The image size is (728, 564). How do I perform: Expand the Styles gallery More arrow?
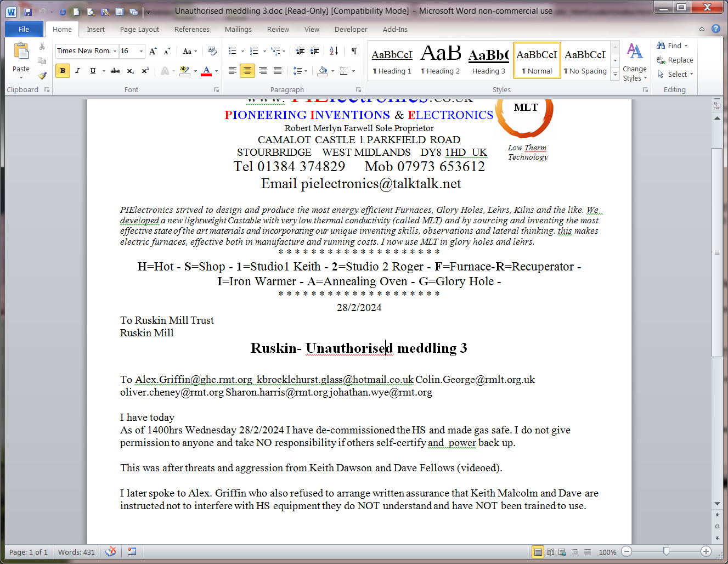tap(615, 74)
